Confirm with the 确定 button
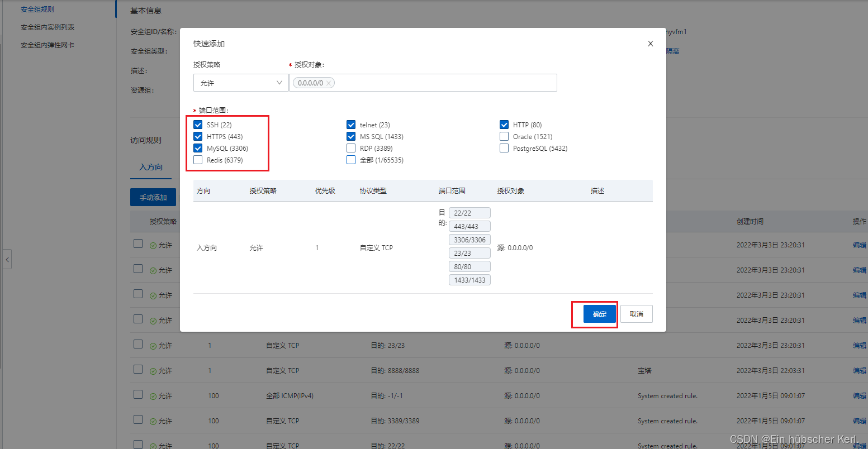The width and height of the screenshot is (868, 449). tap(600, 314)
